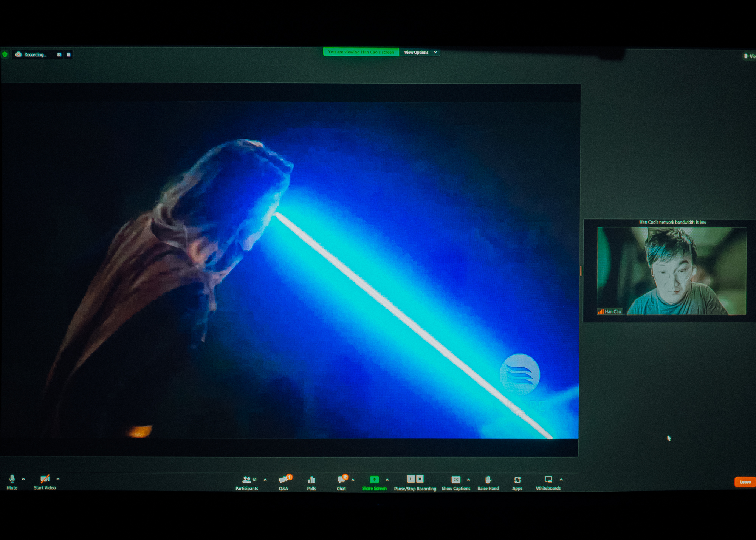The image size is (756, 540).
Task: Click the divider handle beside the shared screen
Action: (x=581, y=271)
